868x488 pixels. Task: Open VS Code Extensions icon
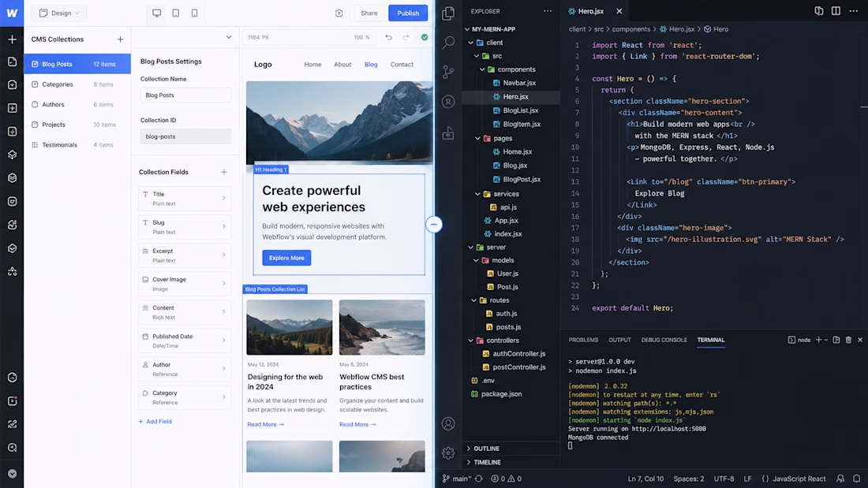pyautogui.click(x=448, y=132)
